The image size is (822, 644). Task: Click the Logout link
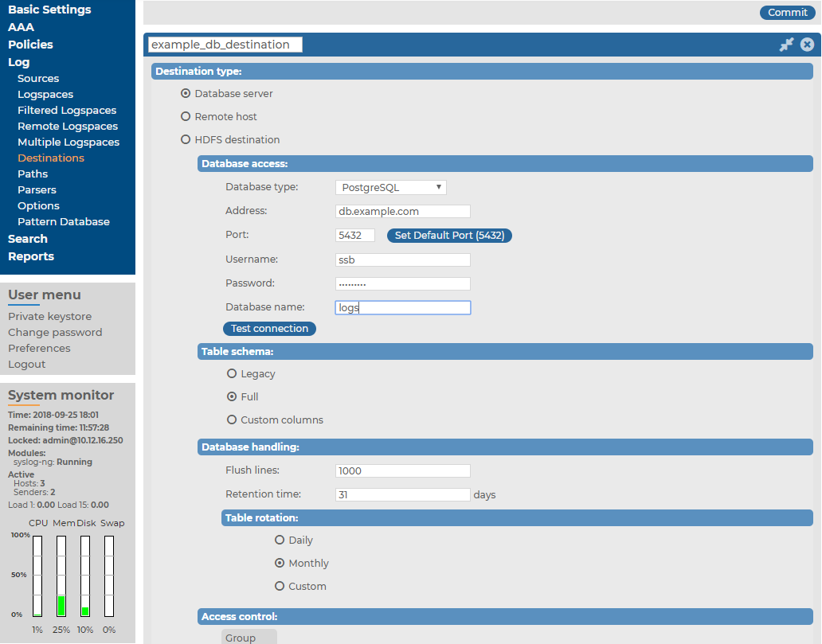pos(27,364)
